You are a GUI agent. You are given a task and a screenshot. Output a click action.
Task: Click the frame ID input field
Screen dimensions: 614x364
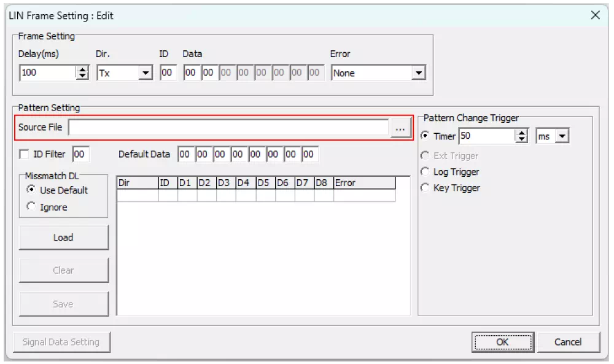pos(168,73)
